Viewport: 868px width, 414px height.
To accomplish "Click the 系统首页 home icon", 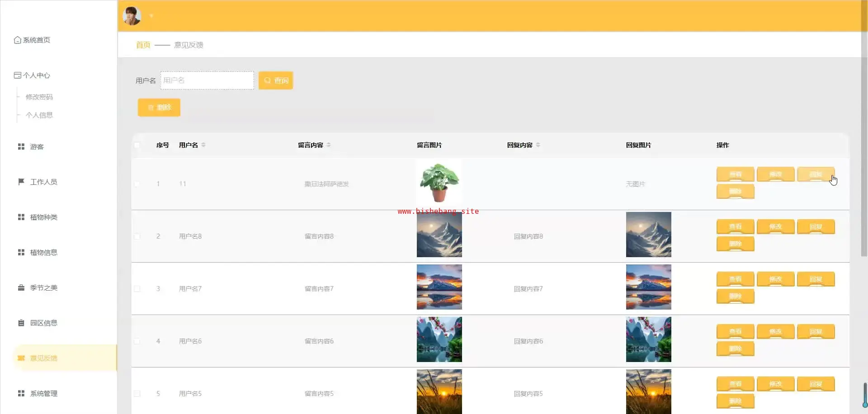I will click(18, 40).
